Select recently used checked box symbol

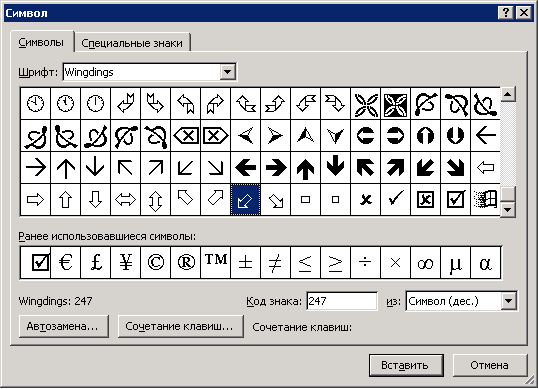35,262
